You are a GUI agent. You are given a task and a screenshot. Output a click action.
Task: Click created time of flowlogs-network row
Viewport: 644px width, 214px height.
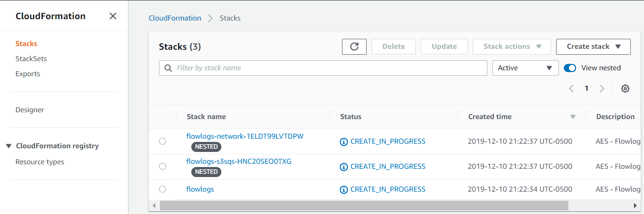point(520,141)
